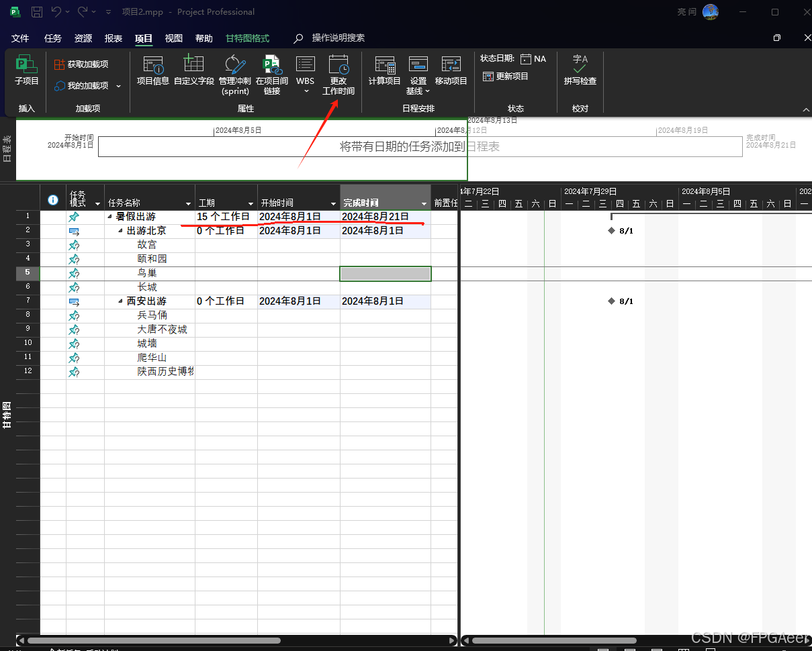Expand the 我的加载项 dropdown
The image size is (812, 651).
119,86
